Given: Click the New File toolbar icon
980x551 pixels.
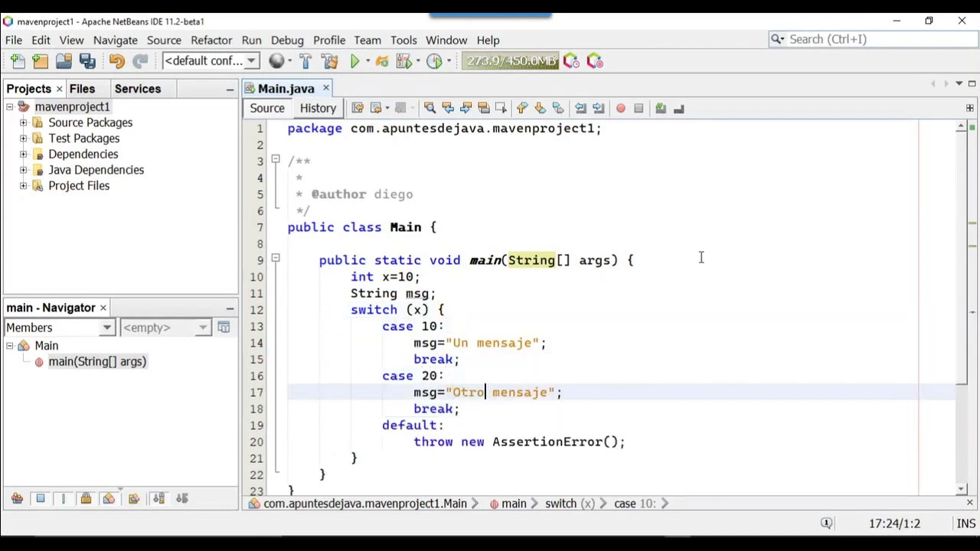Looking at the screenshot, I should point(17,61).
